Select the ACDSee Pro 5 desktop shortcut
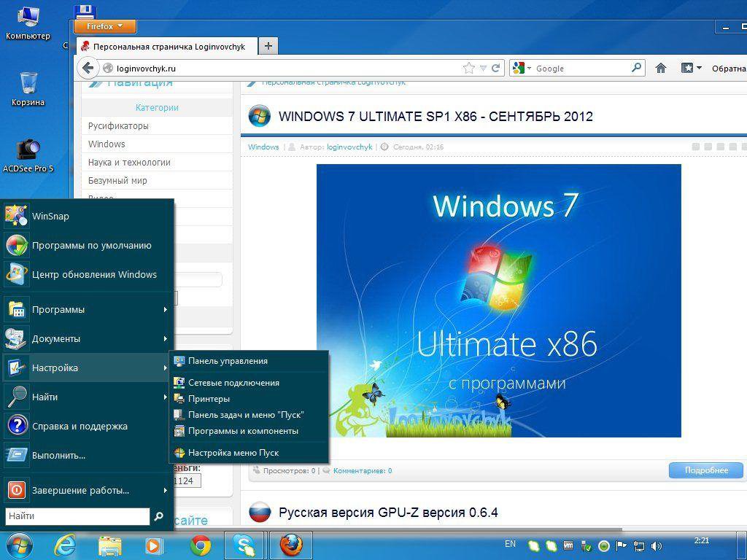The image size is (747, 560). (x=28, y=156)
